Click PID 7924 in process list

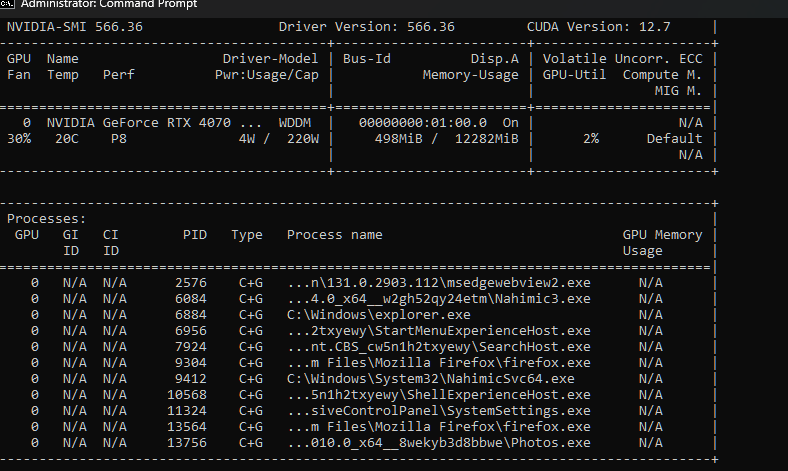(x=190, y=347)
